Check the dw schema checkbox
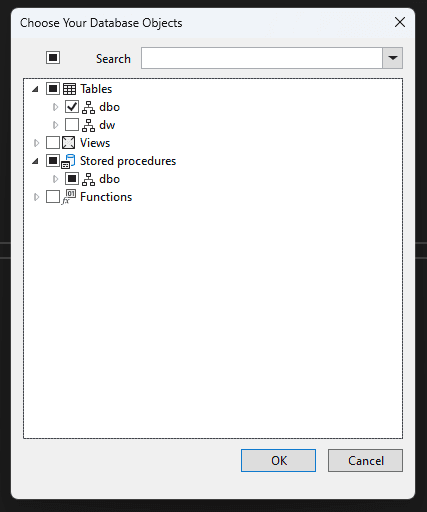Screen dimensions: 427x512 coord(72,125)
